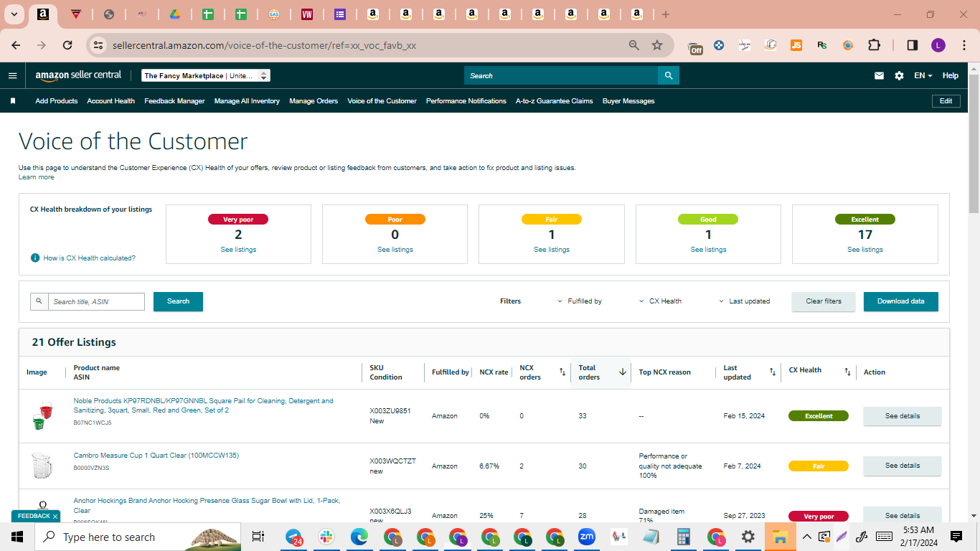Click the browser back arrow

(x=16, y=45)
